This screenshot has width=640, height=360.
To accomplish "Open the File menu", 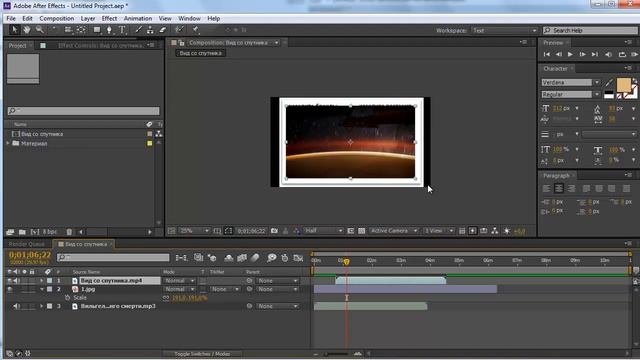I will (11, 18).
